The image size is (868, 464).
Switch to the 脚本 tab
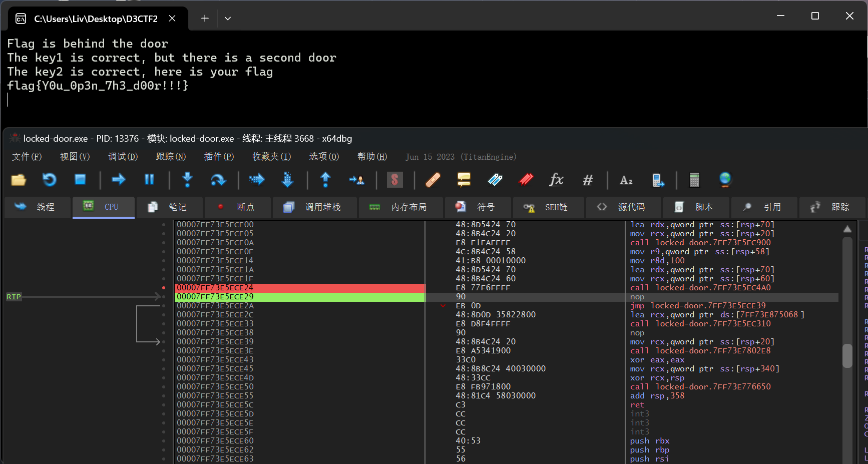tap(696, 207)
